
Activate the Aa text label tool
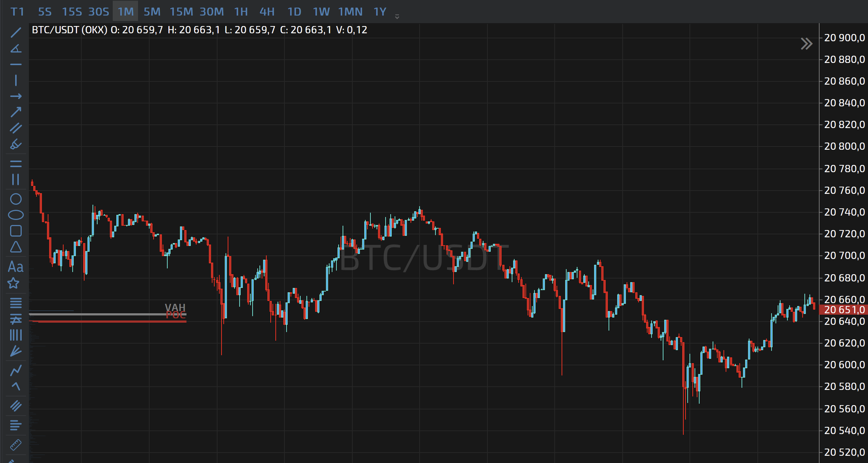16,267
